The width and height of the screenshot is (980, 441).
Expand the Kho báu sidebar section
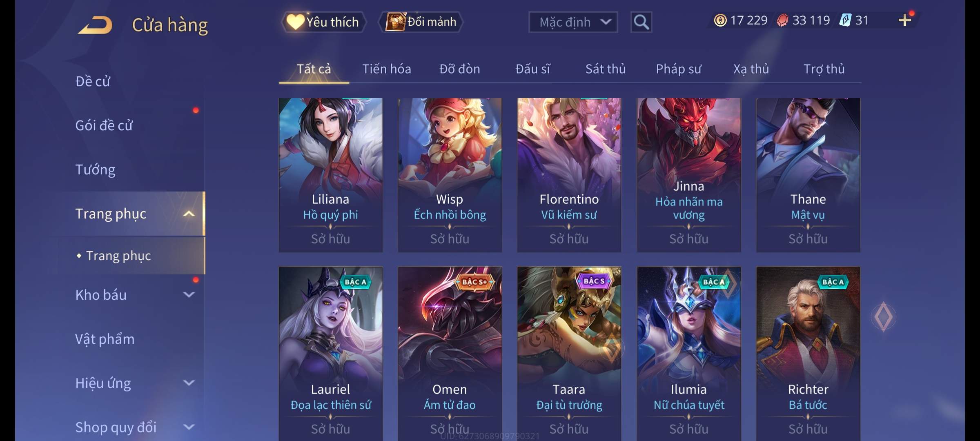tap(189, 294)
